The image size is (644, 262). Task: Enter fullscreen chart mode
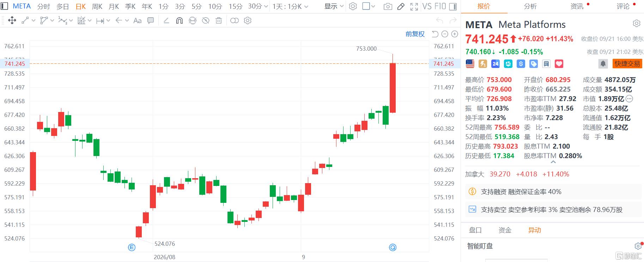(414, 6)
